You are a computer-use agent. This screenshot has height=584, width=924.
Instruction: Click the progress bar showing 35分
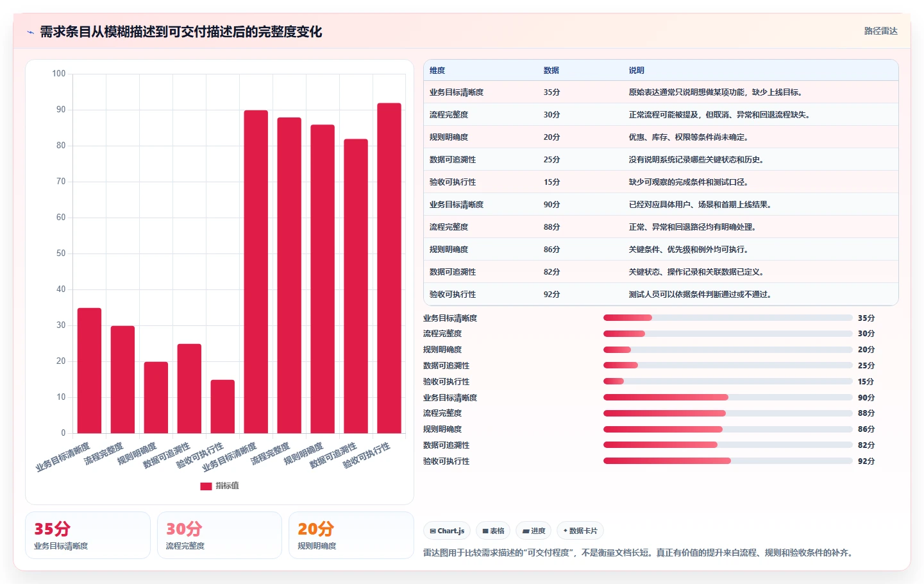728,318
